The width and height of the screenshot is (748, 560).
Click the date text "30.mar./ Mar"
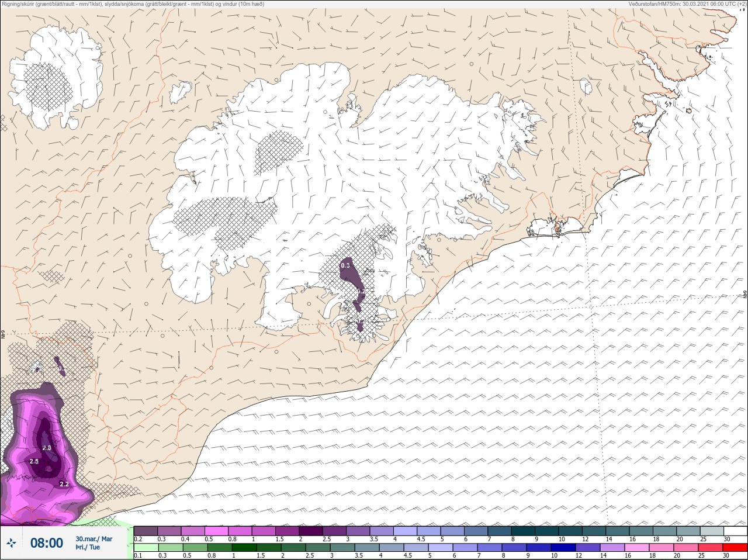tap(93, 538)
